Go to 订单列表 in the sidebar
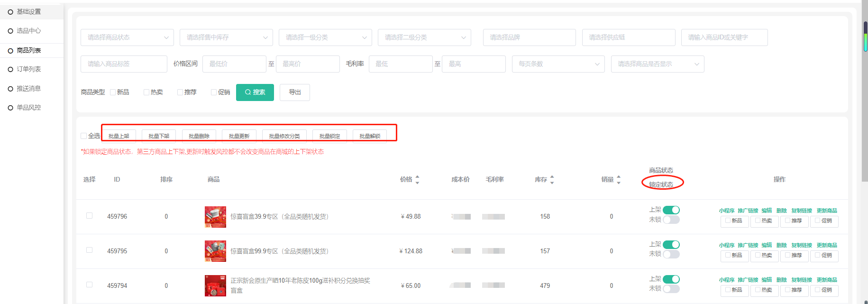Viewport: 868px width, 304px height. coord(29,69)
